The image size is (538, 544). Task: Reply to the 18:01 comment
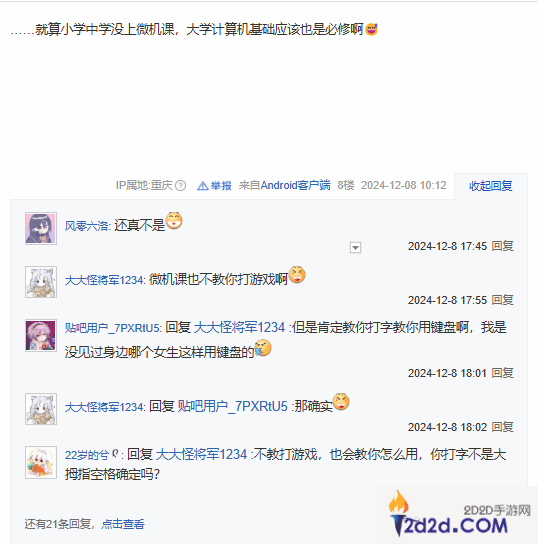503,373
